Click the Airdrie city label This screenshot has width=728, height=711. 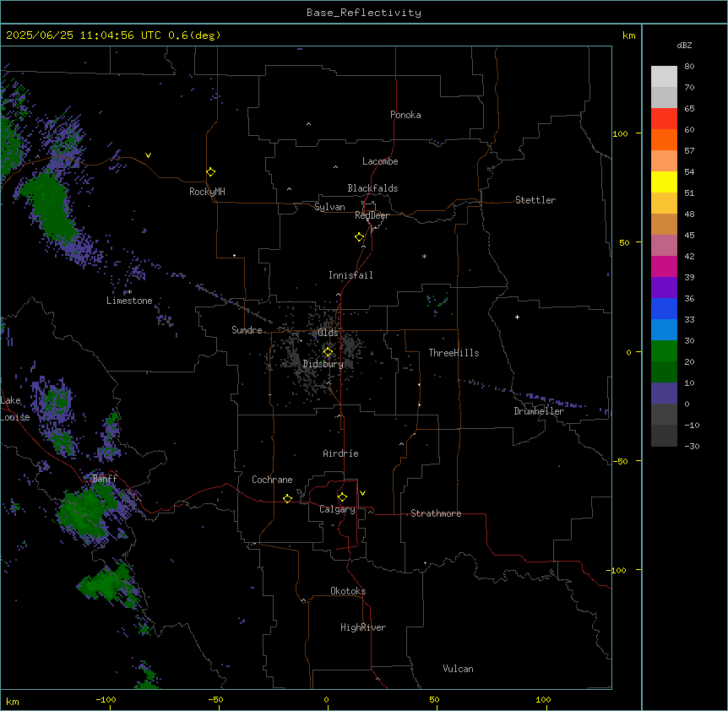tap(340, 453)
